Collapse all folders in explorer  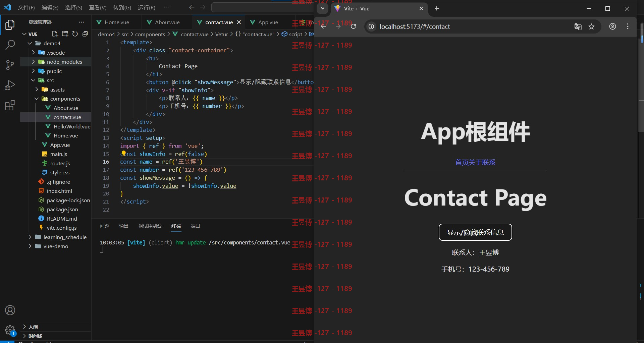coord(85,34)
